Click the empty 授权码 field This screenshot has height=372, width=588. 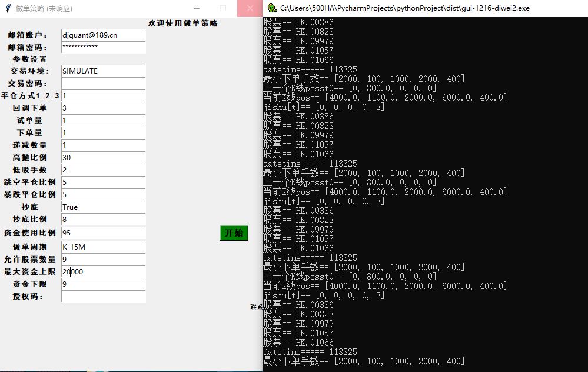[x=103, y=297]
